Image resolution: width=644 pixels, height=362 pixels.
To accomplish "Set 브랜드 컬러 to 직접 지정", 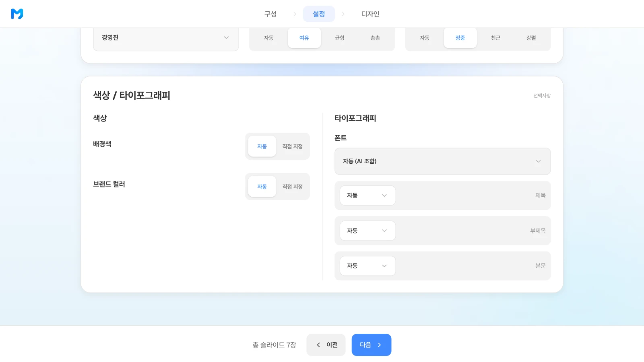I will 293,187.
